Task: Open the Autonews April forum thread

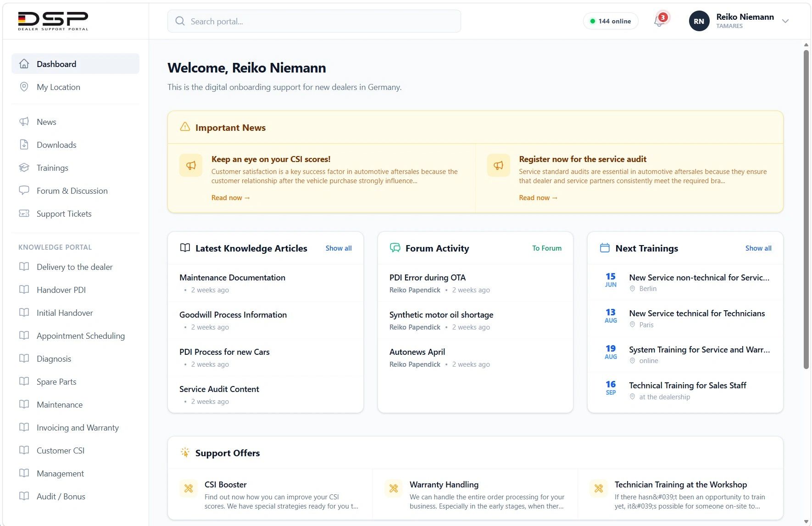Action: pos(475,358)
